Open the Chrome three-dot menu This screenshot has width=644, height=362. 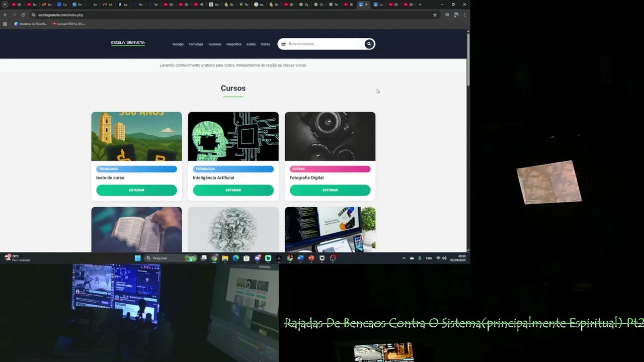(464, 15)
